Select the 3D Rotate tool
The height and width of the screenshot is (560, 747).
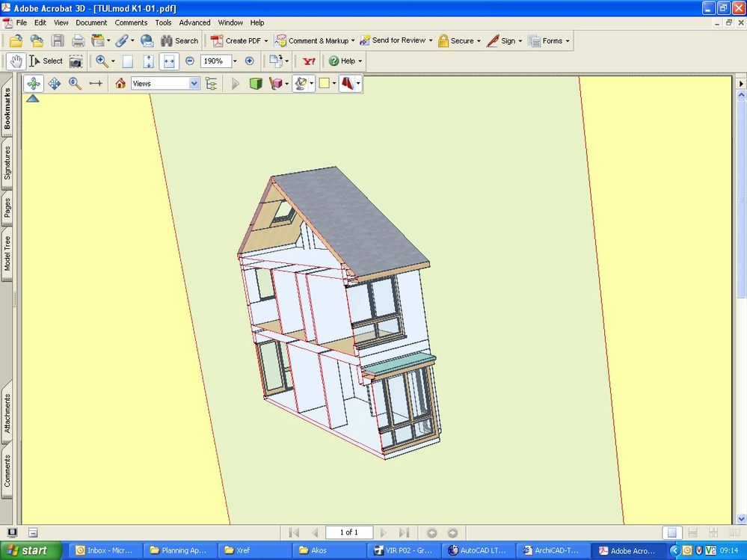[34, 84]
